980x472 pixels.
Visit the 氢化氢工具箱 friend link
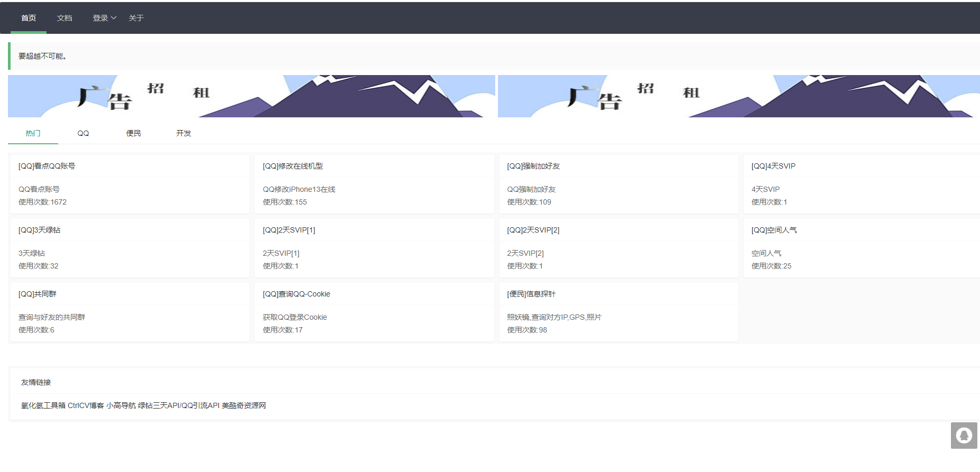[43, 405]
